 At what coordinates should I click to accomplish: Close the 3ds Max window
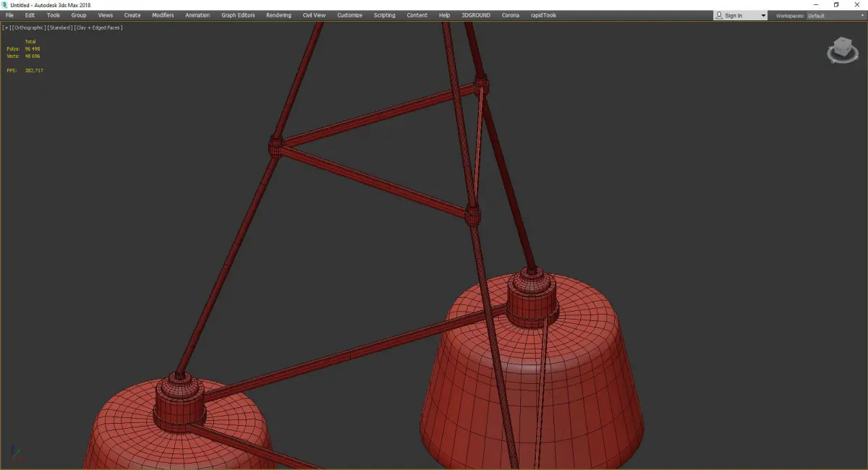[x=856, y=5]
